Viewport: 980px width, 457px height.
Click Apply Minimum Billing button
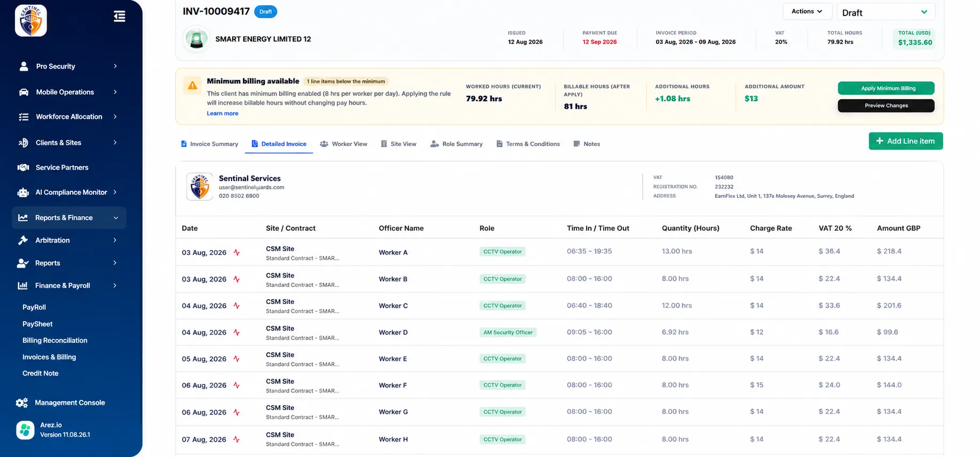(x=886, y=88)
